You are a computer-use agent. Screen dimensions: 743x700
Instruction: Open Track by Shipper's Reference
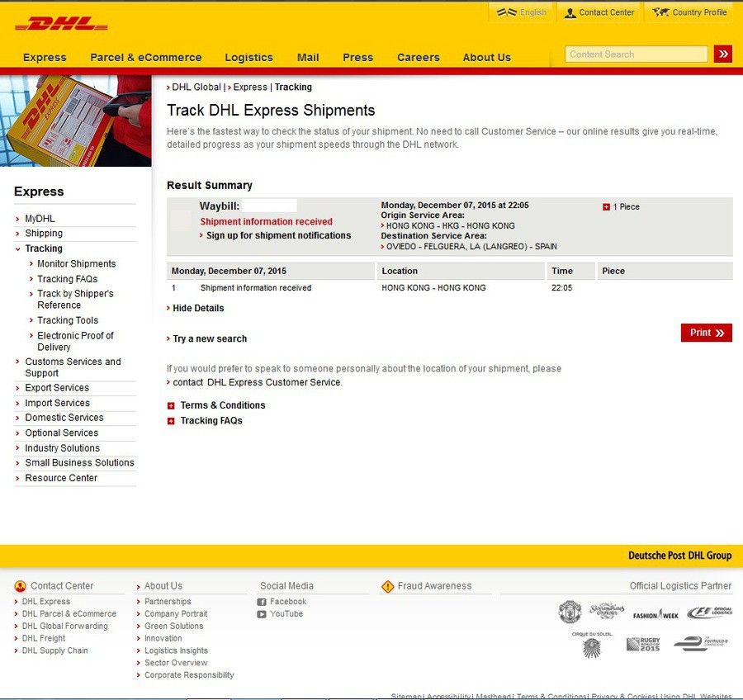(x=75, y=300)
